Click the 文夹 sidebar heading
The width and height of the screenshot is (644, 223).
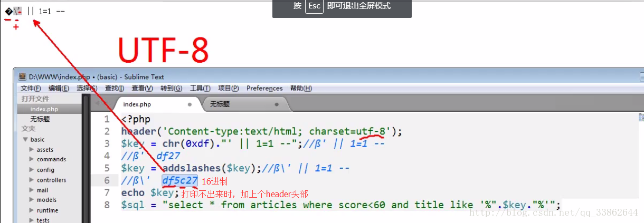29,129
